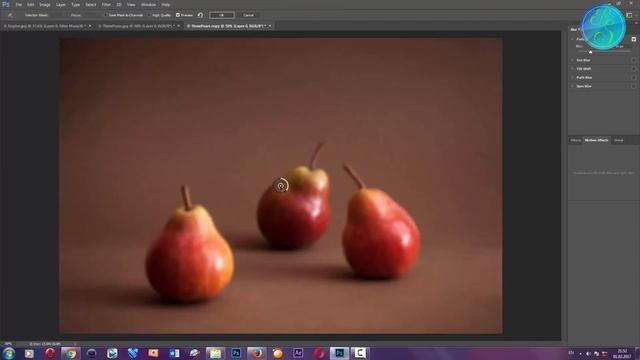Image resolution: width=640 pixels, height=360 pixels.
Task: Expand the Path Blur section
Action: point(572,78)
